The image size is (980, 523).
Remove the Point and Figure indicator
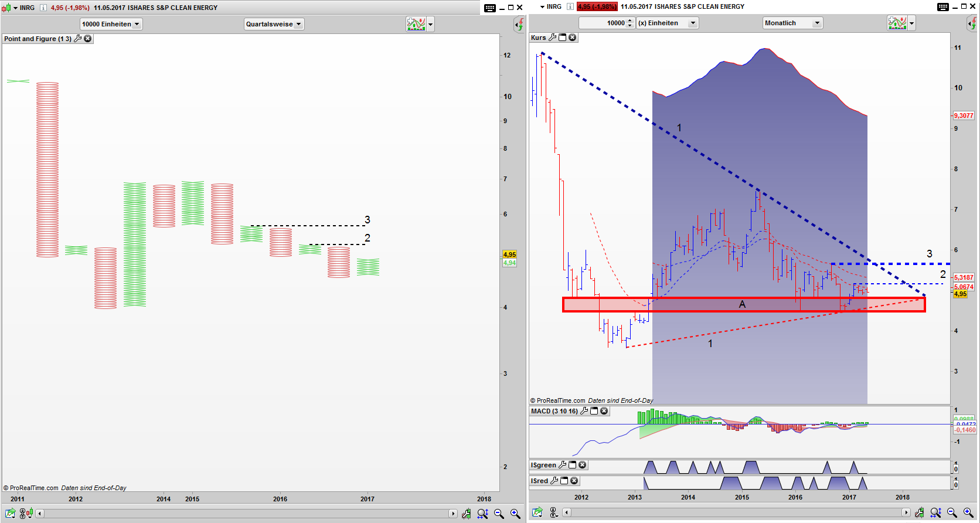click(88, 39)
